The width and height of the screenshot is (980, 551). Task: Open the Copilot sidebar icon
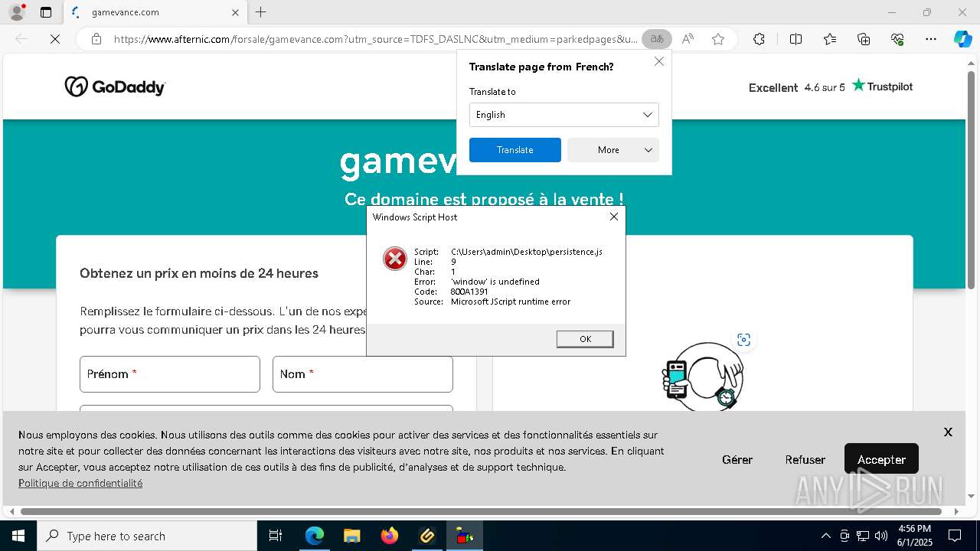[x=962, y=39]
